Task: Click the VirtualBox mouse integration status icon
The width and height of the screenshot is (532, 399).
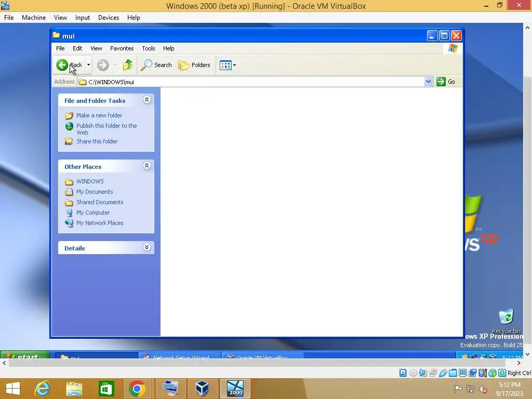Action: coord(493,373)
